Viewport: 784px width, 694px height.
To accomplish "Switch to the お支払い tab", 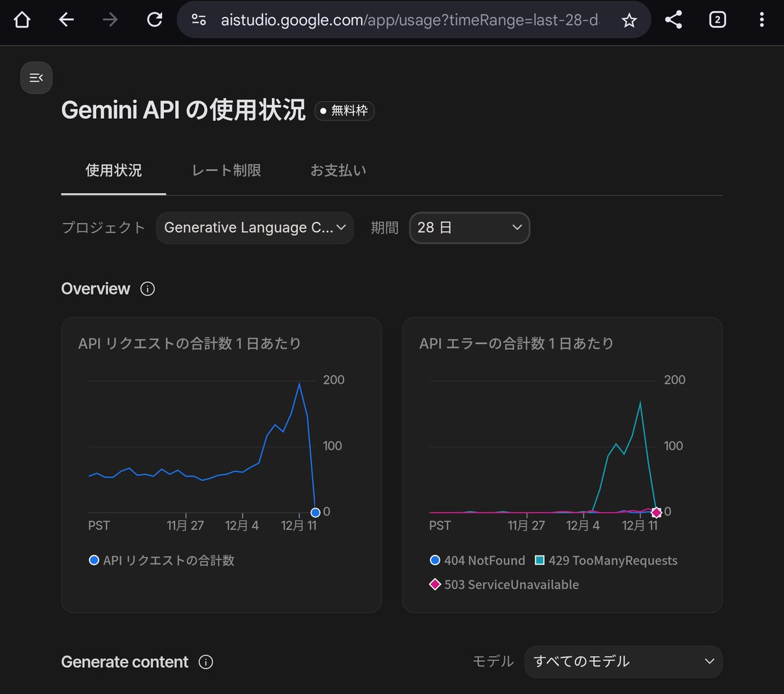I will pyautogui.click(x=338, y=170).
